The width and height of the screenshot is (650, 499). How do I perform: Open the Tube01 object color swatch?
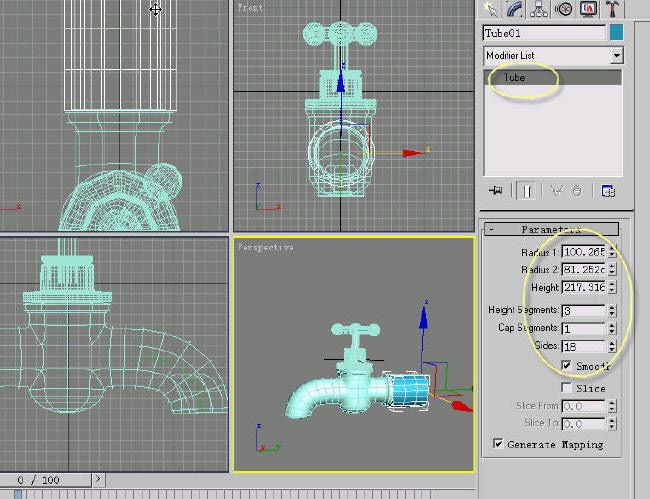[616, 33]
